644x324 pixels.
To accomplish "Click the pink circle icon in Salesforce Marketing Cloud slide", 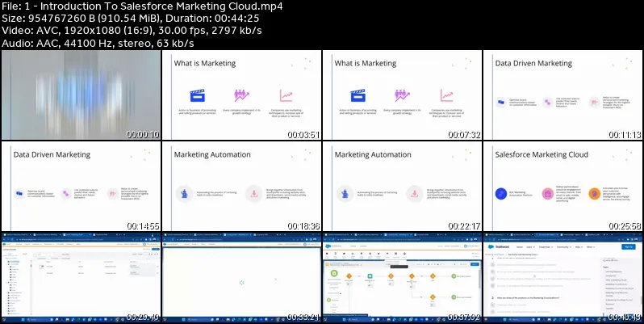I will 547,194.
